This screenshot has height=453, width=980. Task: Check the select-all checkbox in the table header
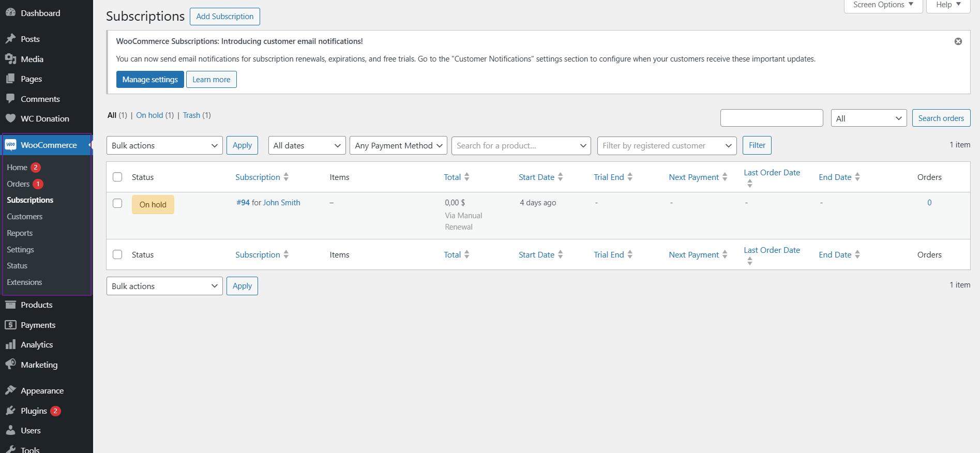pos(117,177)
